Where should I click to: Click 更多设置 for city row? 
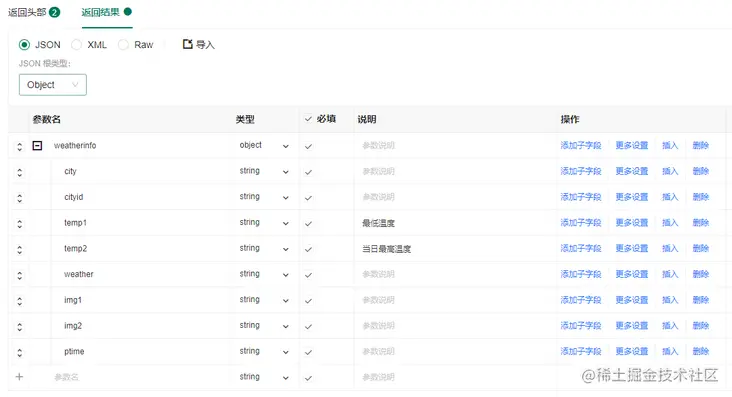click(632, 171)
